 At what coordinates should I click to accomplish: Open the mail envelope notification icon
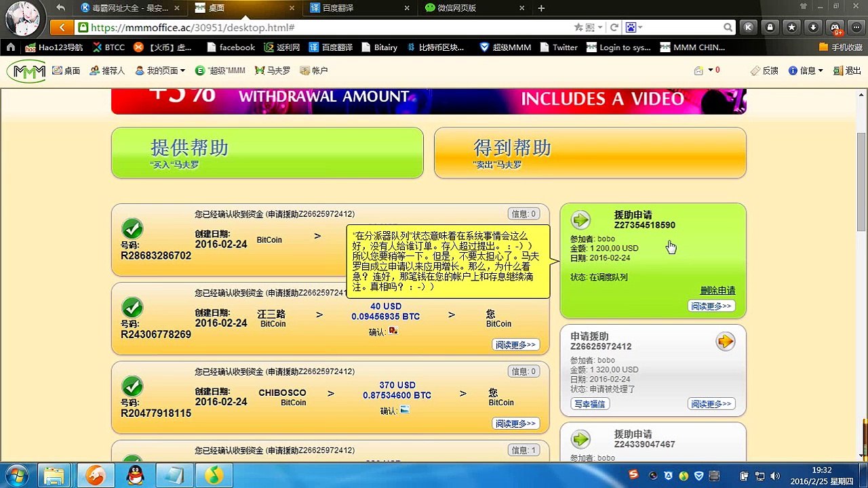(698, 70)
